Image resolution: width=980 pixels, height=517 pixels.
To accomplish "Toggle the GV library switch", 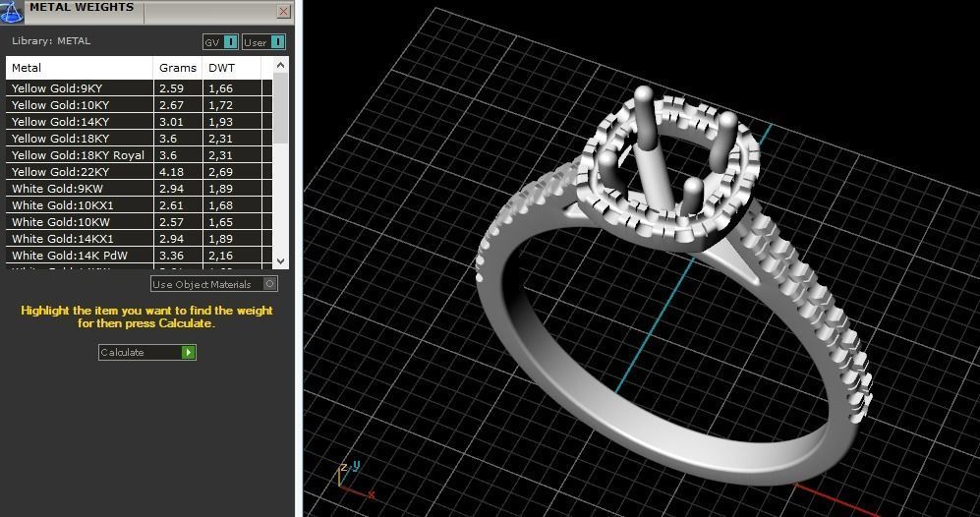I will click(x=220, y=42).
